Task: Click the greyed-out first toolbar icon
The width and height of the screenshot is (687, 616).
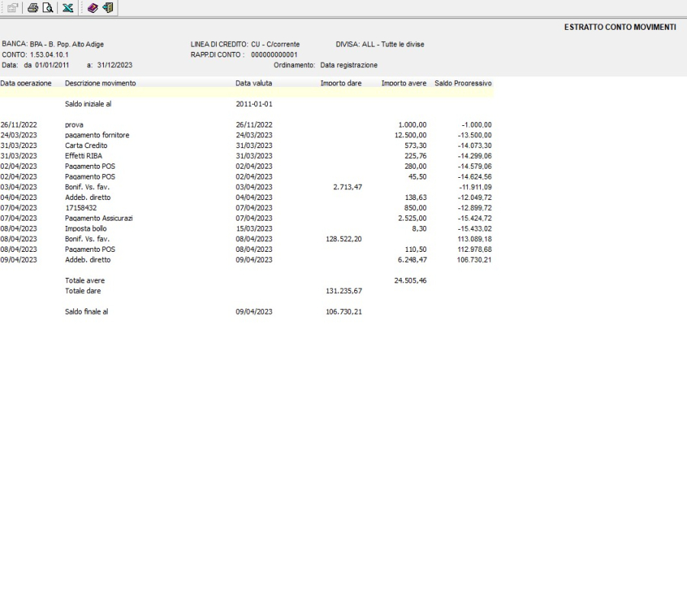Action: [13, 8]
